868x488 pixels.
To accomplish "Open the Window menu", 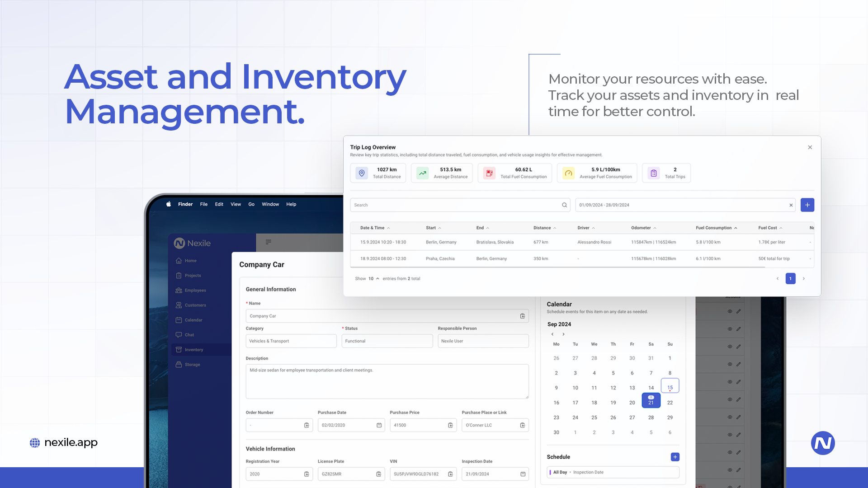I will pos(270,204).
